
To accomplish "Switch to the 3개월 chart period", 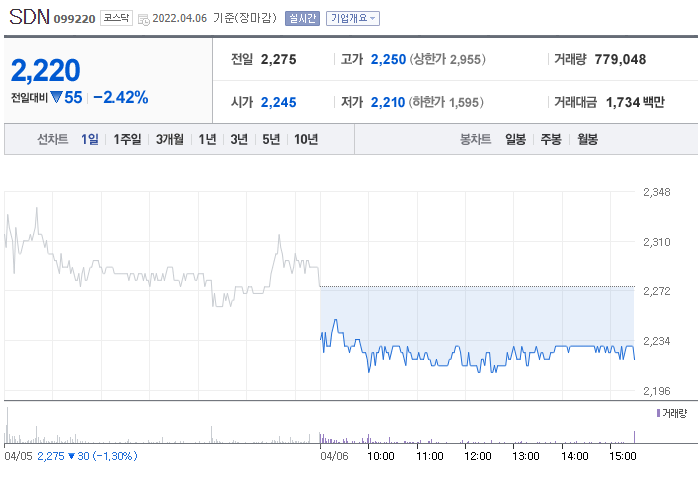I will [x=170, y=139].
